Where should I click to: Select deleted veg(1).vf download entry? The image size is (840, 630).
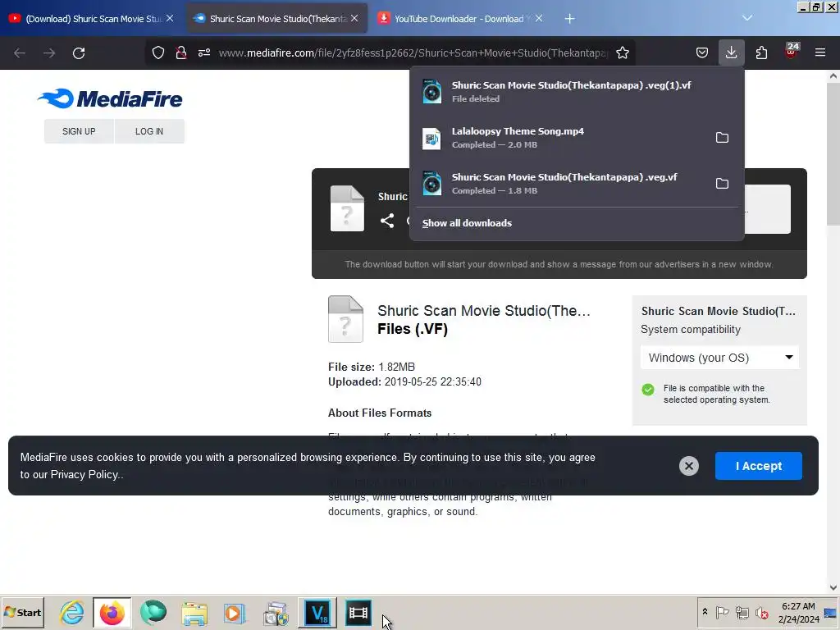tap(577, 92)
